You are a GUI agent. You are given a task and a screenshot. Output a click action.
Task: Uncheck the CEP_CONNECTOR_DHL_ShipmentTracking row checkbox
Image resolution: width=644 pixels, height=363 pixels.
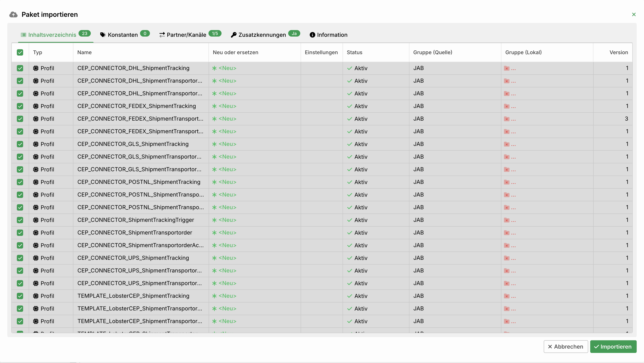[x=20, y=68]
